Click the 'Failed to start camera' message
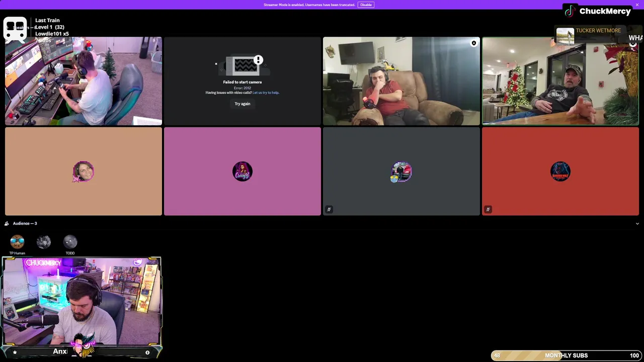644x362 pixels. click(242, 82)
